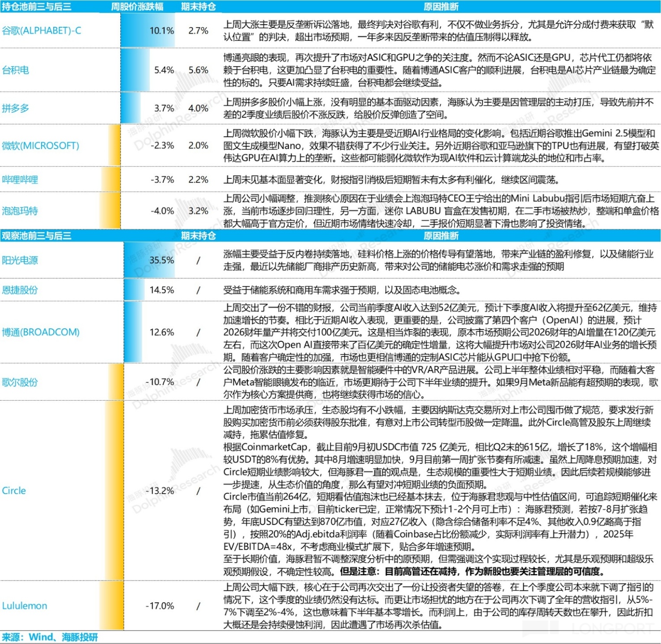Click the slash holding cell for Lululemon

198,606
